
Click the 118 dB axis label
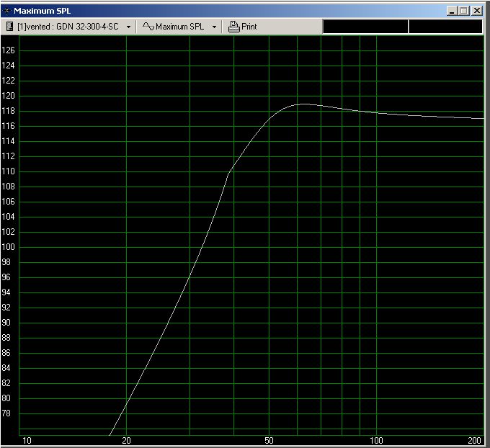(8, 111)
